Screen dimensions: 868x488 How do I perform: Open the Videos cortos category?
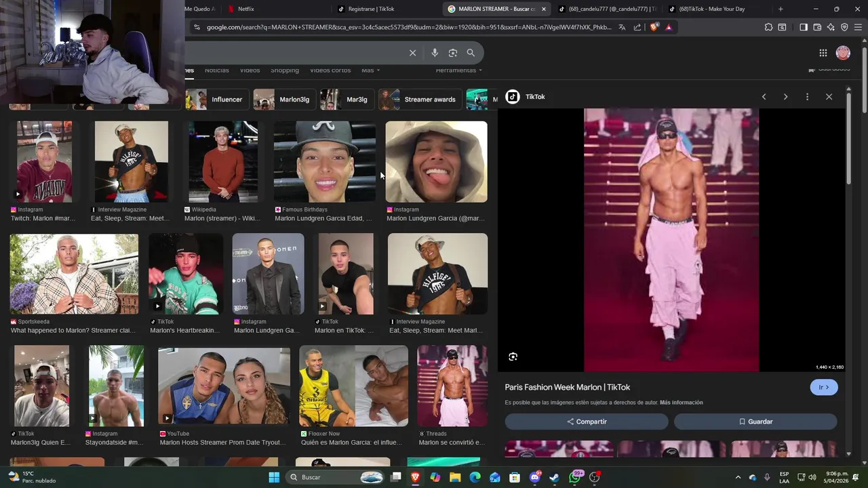coord(330,70)
